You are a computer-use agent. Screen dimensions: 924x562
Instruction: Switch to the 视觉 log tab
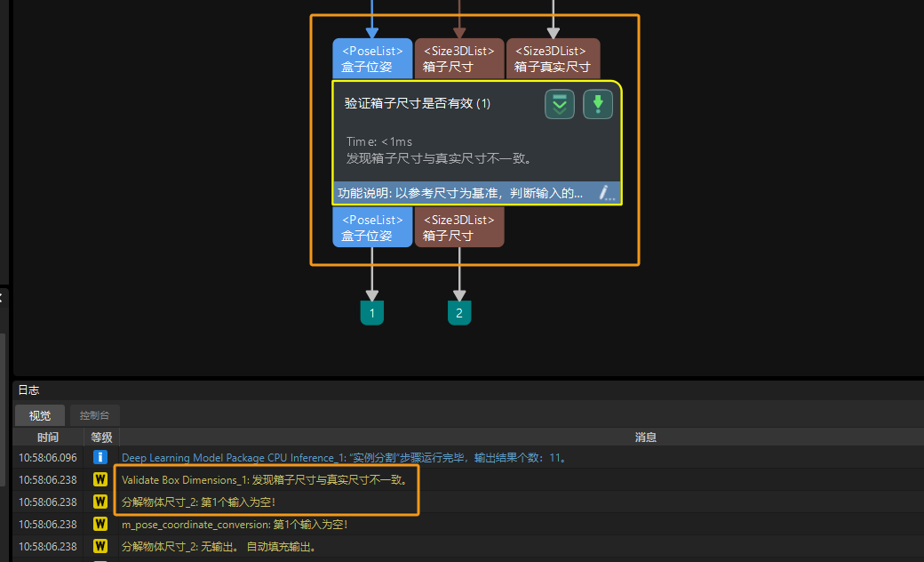click(39, 415)
